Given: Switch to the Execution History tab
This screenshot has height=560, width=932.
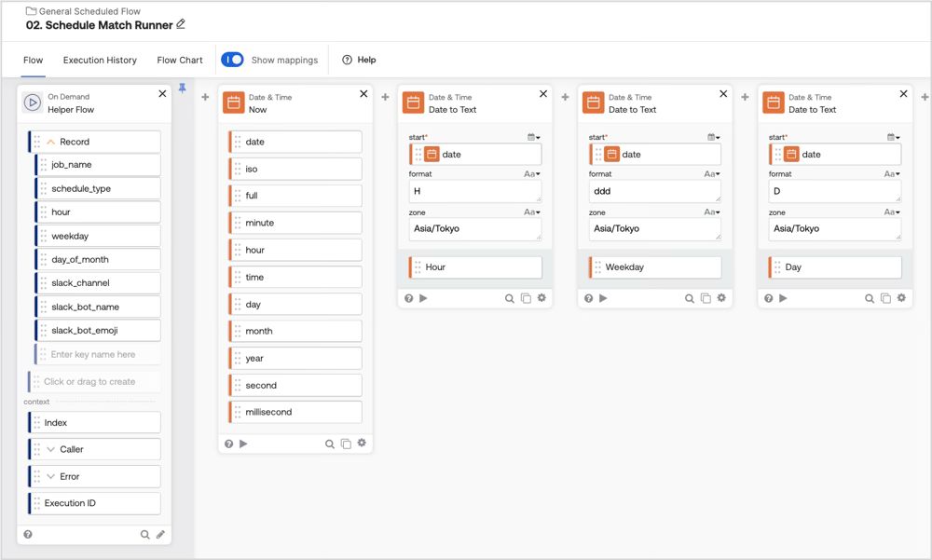Looking at the screenshot, I should click(x=100, y=60).
